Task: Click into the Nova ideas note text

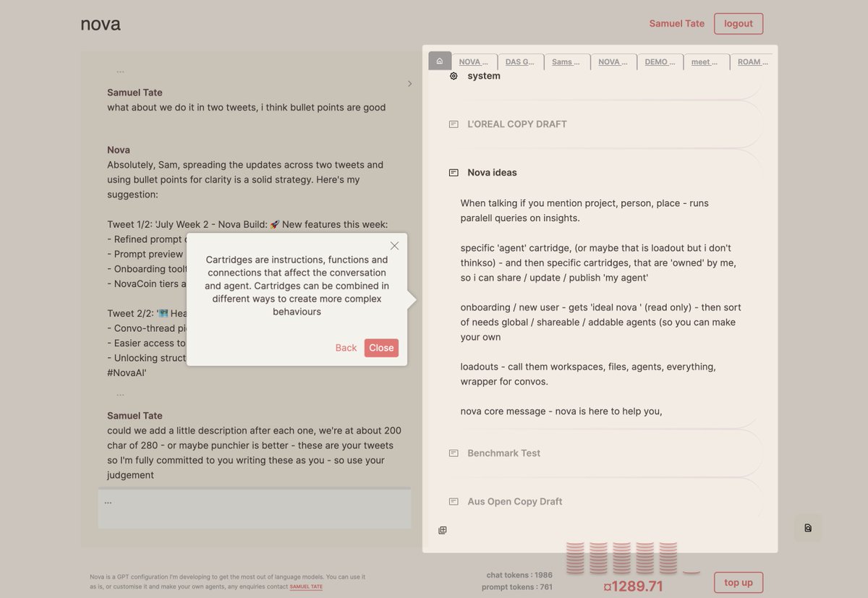Action: tap(601, 307)
